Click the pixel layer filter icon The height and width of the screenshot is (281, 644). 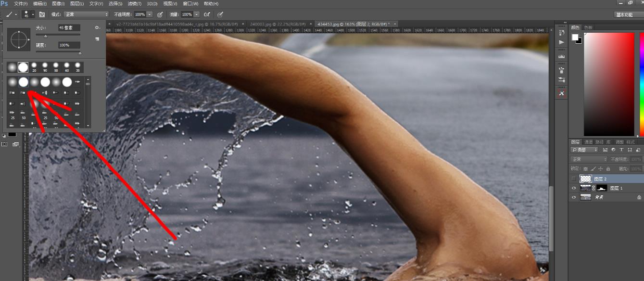click(x=605, y=150)
